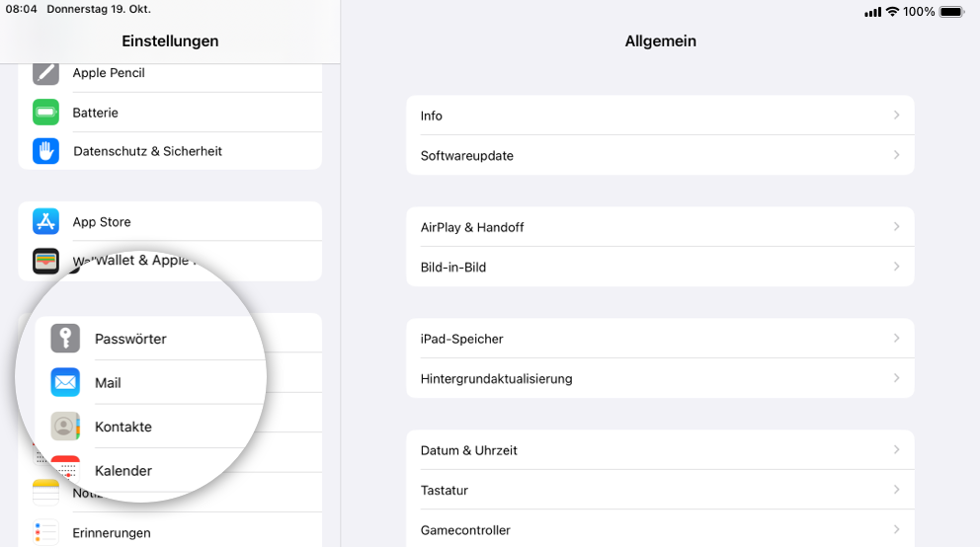The image size is (980, 547).
Task: Open the Tastatur row chevron
Action: [x=896, y=490]
